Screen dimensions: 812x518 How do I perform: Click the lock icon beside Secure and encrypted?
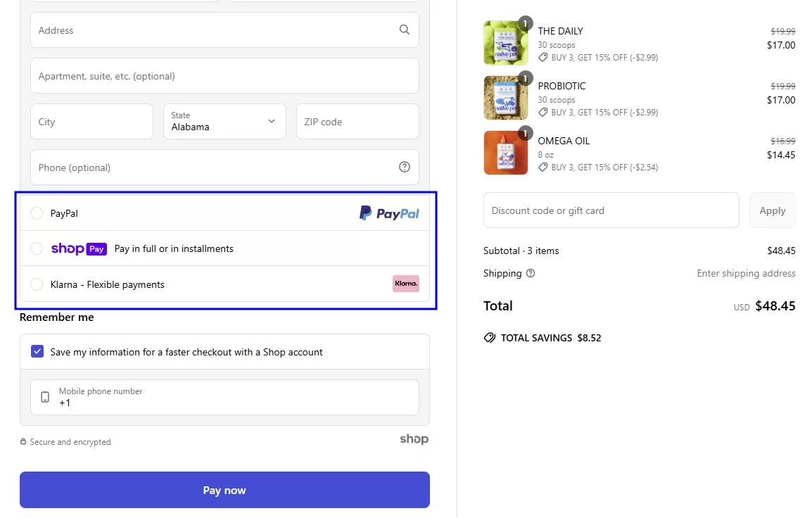click(25, 441)
